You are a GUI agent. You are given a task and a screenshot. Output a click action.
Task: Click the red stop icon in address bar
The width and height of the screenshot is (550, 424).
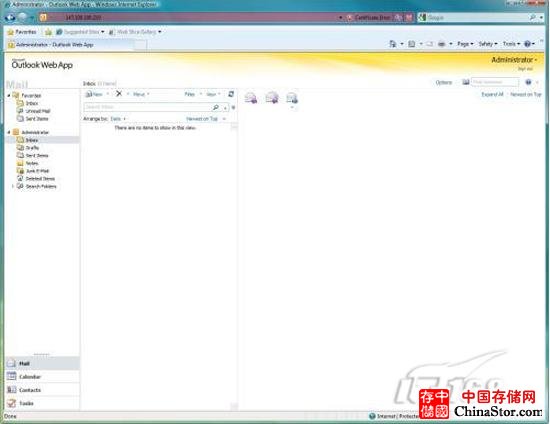(x=409, y=17)
